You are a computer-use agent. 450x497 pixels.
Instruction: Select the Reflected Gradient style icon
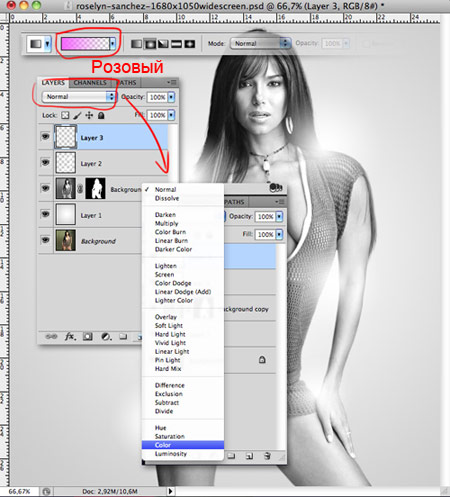tap(176, 44)
